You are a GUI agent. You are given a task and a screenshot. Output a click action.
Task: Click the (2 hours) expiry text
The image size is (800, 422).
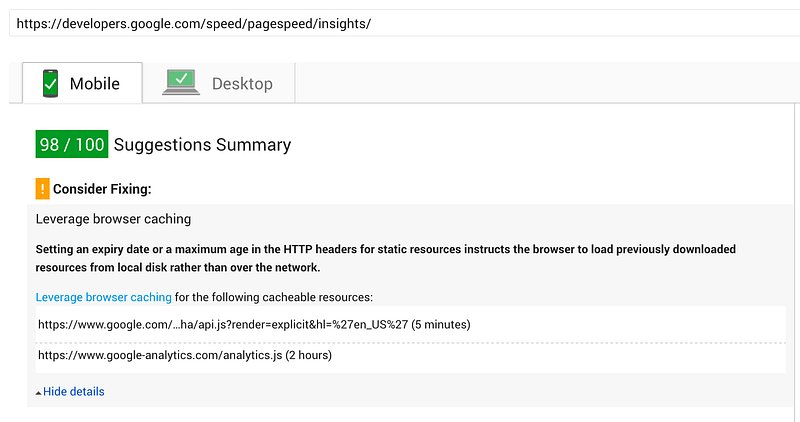pyautogui.click(x=309, y=355)
